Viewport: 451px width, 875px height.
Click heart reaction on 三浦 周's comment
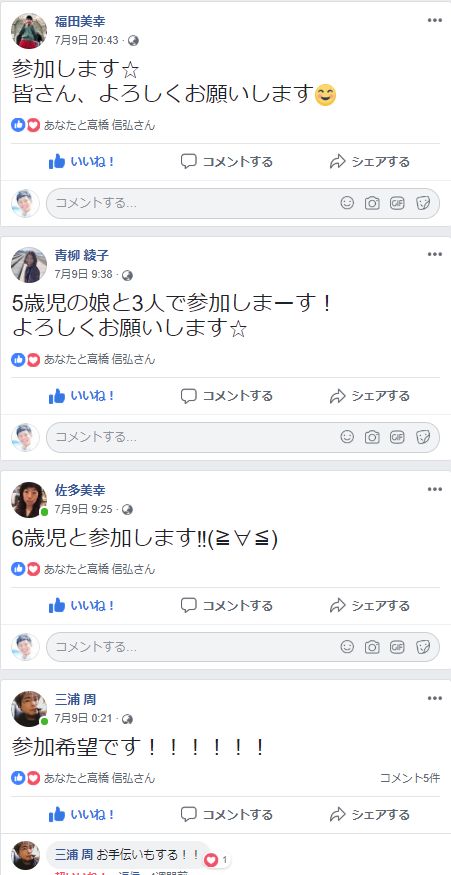tap(211, 860)
